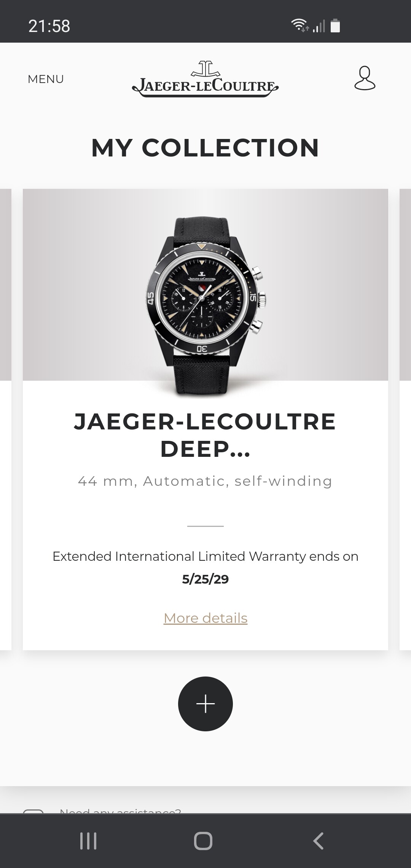Show the previous collection card on left edge
Image resolution: width=411 pixels, height=868 pixels.
(6, 419)
